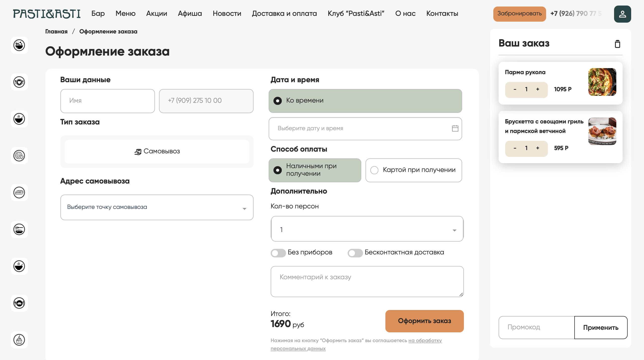Select the Ко времени radio option
The width and height of the screenshot is (644, 360).
tap(278, 101)
